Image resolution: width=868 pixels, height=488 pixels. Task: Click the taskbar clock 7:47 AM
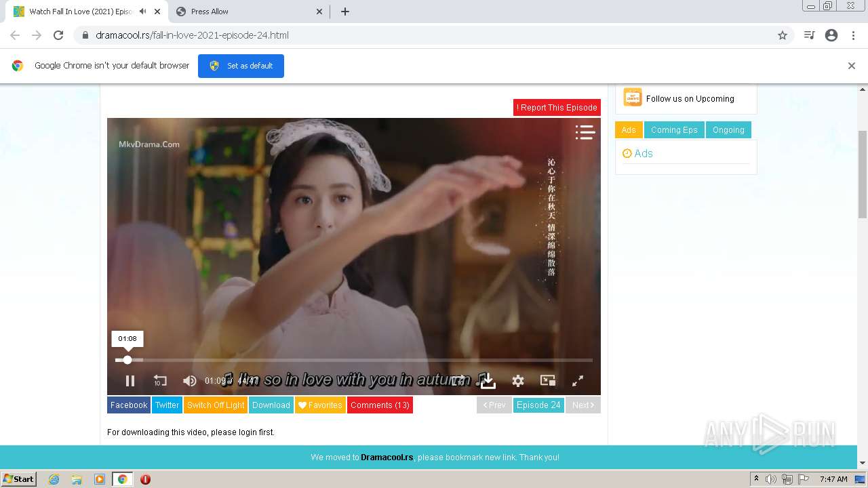[x=833, y=479]
